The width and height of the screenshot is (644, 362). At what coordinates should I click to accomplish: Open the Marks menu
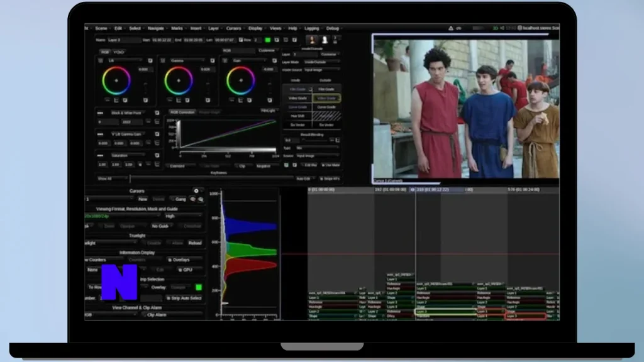pyautogui.click(x=177, y=28)
